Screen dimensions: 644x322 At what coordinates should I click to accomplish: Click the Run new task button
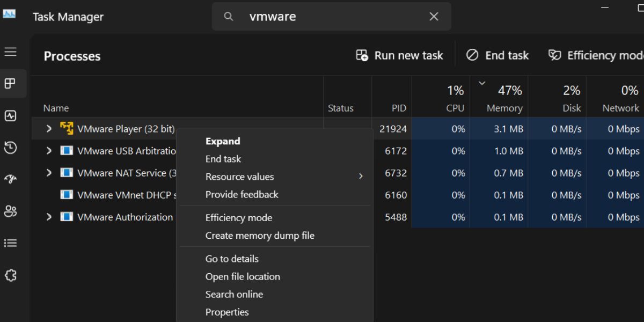[399, 55]
